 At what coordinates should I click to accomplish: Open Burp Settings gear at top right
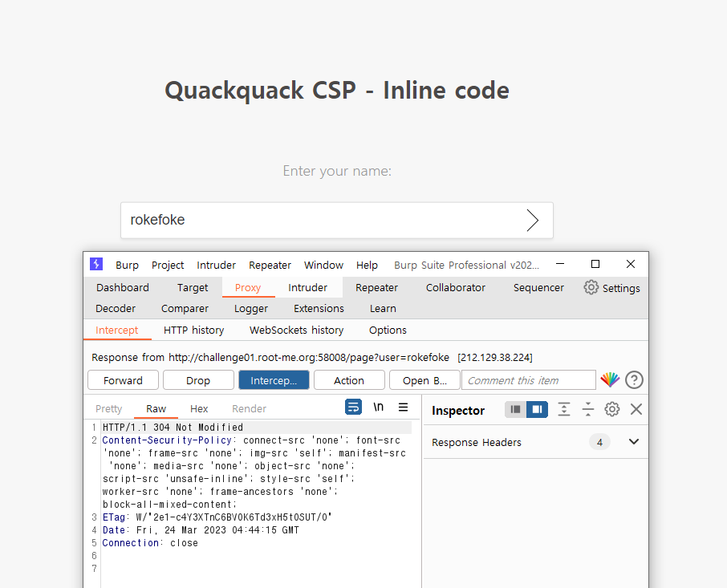tap(591, 287)
